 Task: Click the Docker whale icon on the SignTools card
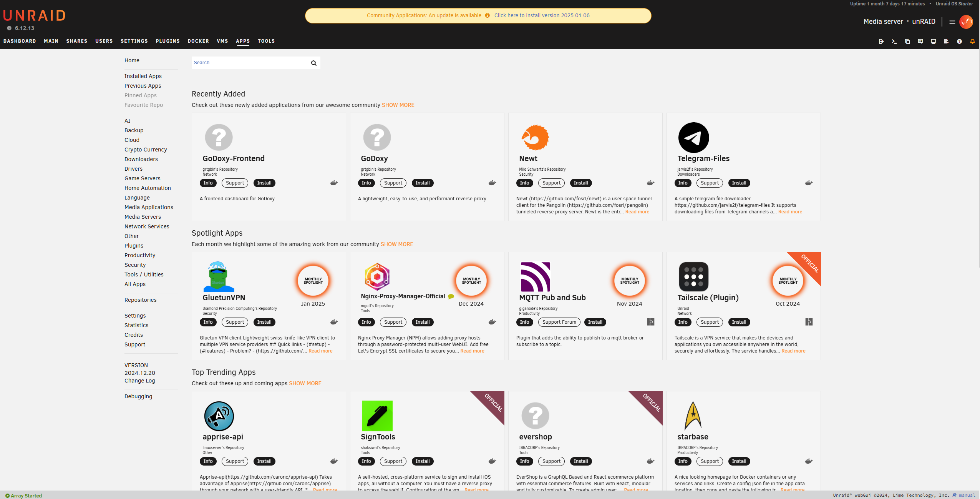pyautogui.click(x=492, y=461)
